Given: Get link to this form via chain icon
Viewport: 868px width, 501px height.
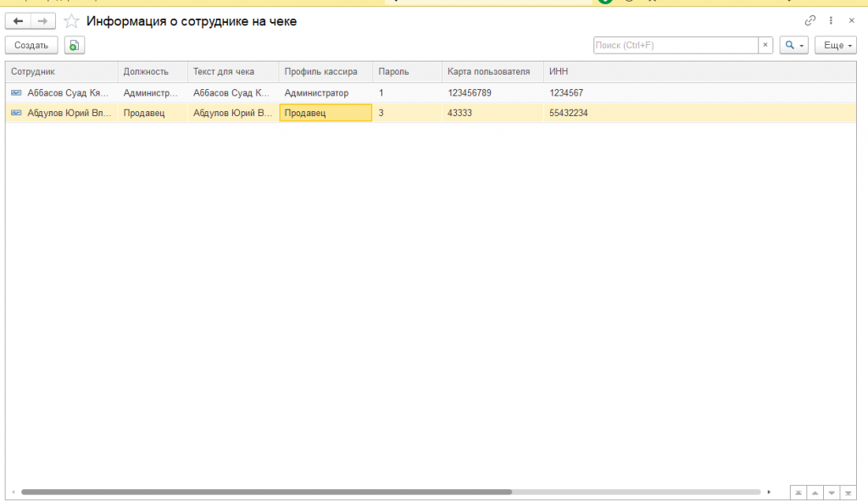Looking at the screenshot, I should tap(810, 20).
